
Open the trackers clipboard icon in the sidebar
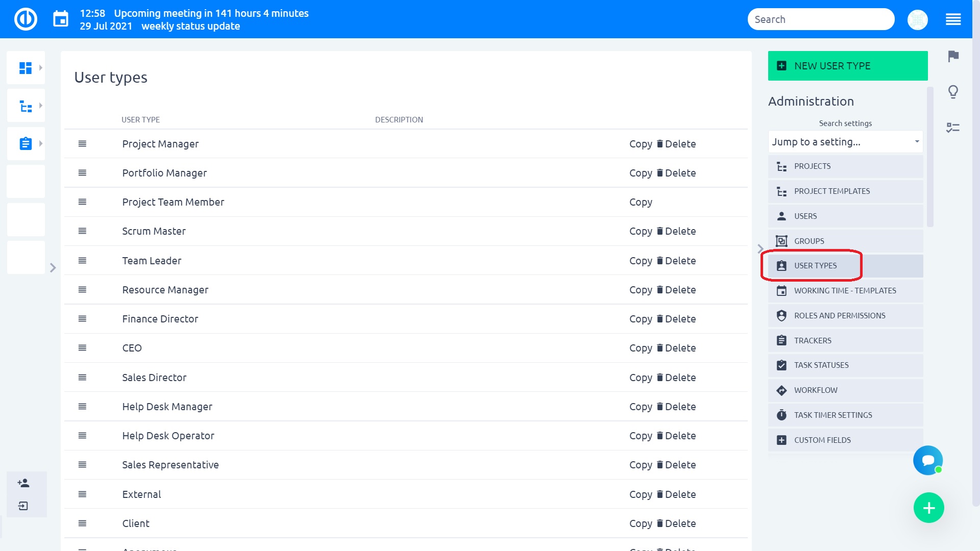[25, 143]
